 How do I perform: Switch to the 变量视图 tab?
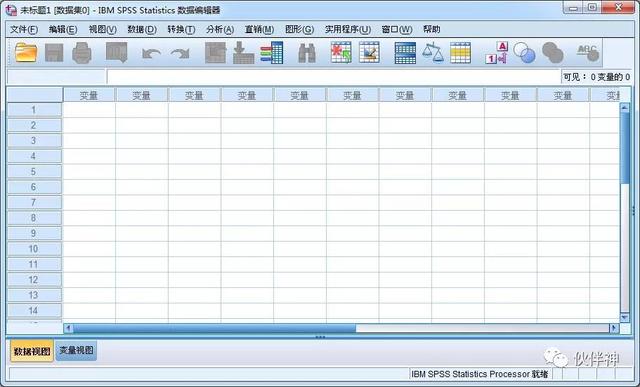pos(76,351)
